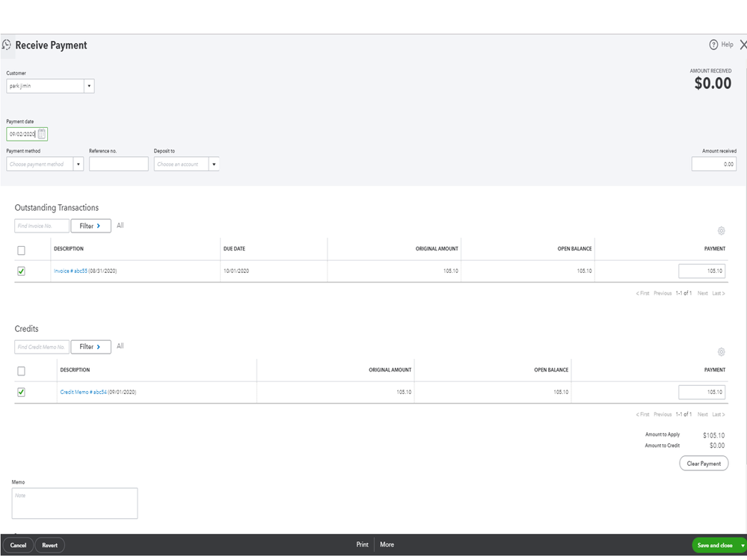Expand the Customer dropdown arrow

(89, 86)
